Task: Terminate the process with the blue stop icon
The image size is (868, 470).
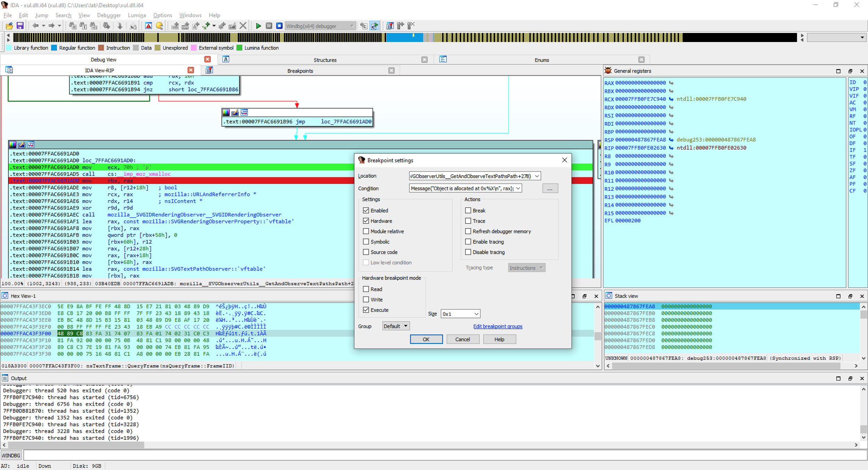Action: 279,26
